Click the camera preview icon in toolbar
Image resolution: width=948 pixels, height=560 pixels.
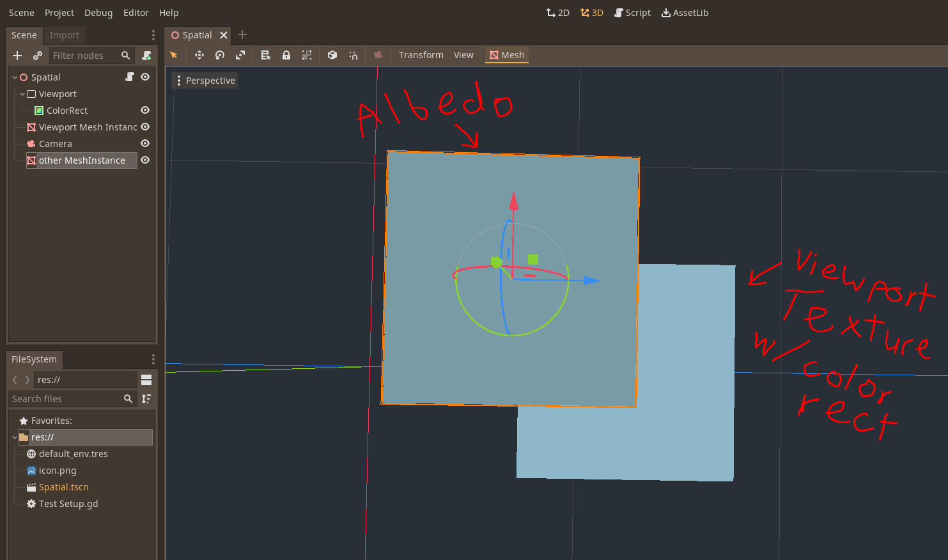378,55
